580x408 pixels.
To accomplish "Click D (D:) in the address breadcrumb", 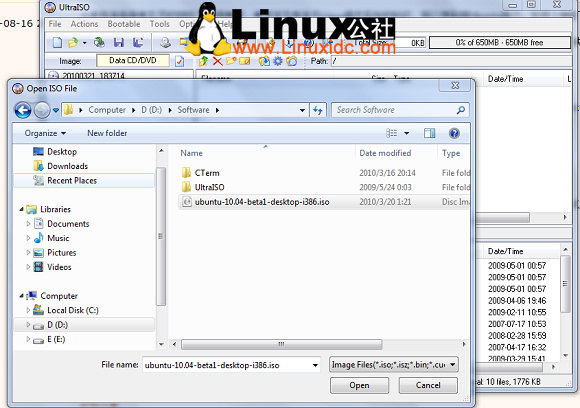I will 152,110.
